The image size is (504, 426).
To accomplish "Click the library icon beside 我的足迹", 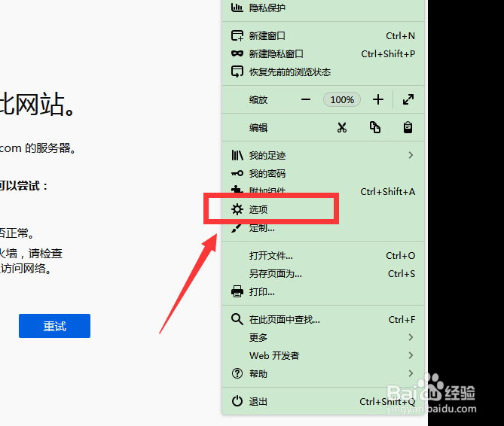I will point(237,155).
